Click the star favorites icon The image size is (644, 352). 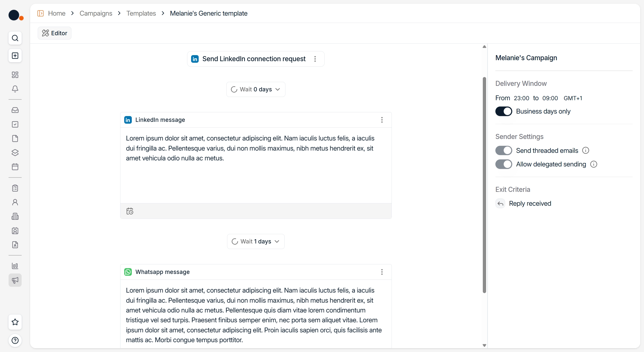[15, 322]
